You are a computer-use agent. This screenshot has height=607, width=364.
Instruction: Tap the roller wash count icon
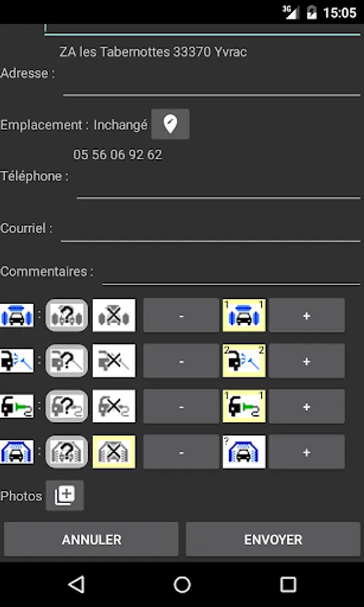point(244,315)
